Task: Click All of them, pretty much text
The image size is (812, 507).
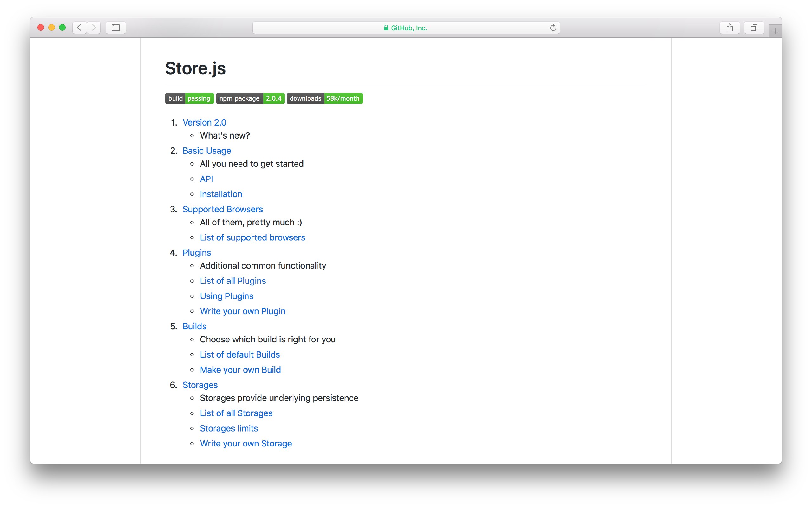Action: [x=251, y=222]
